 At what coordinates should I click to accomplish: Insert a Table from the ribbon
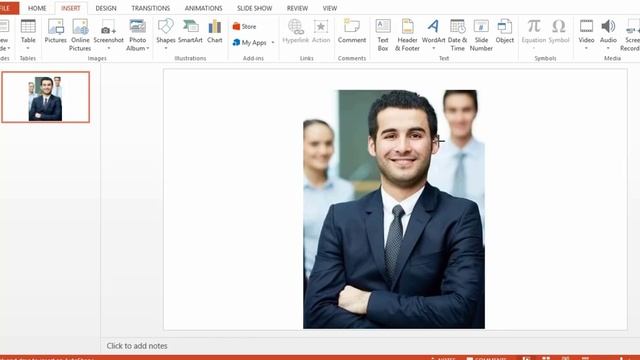28,34
